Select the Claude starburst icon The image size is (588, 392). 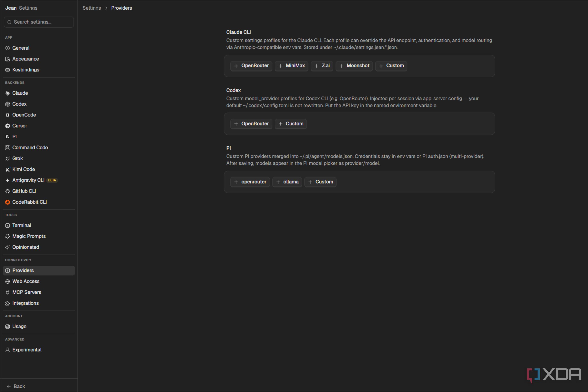tap(7, 93)
